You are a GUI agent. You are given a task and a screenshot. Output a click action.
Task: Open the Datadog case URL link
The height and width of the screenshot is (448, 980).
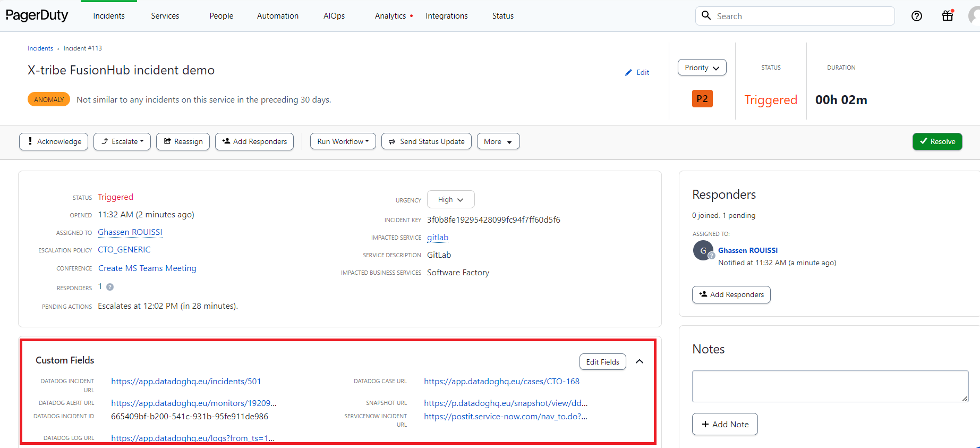pos(501,382)
